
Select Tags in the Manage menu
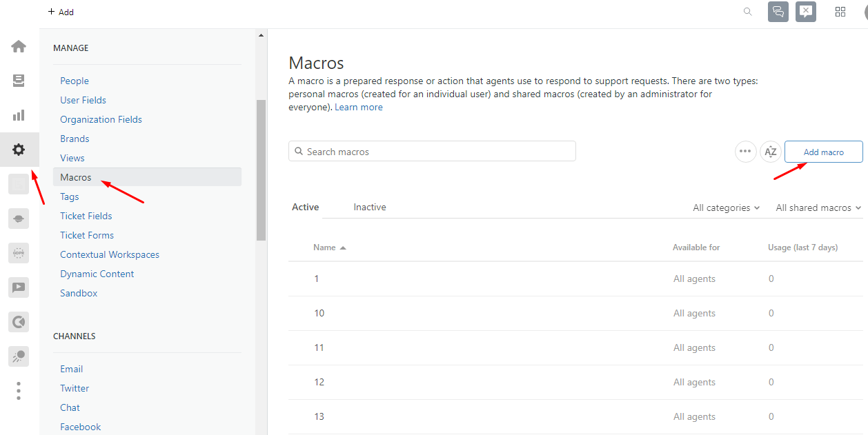69,196
